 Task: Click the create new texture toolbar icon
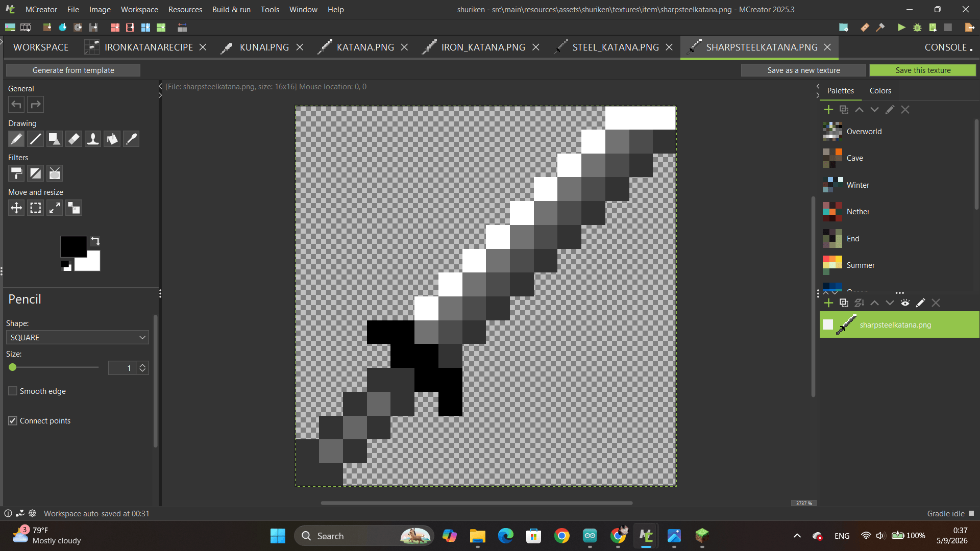pos(10,28)
